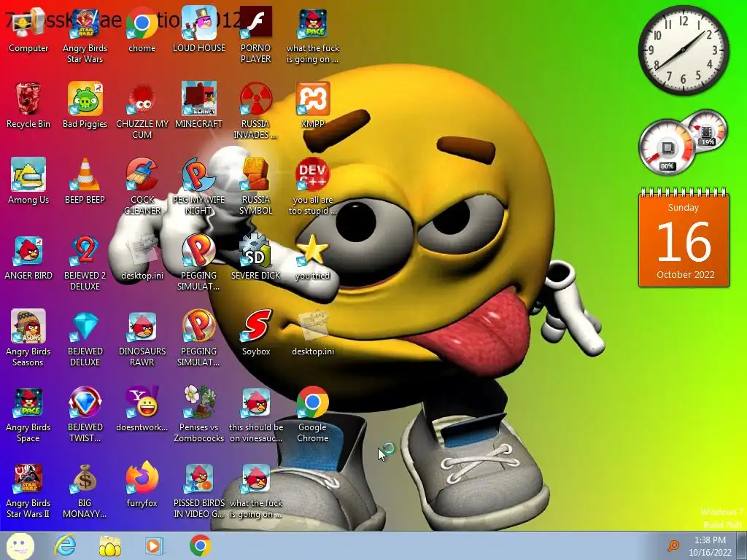Screen dimensions: 747x560
Task: Select the Angry Birds Space icon
Action: tap(28, 414)
